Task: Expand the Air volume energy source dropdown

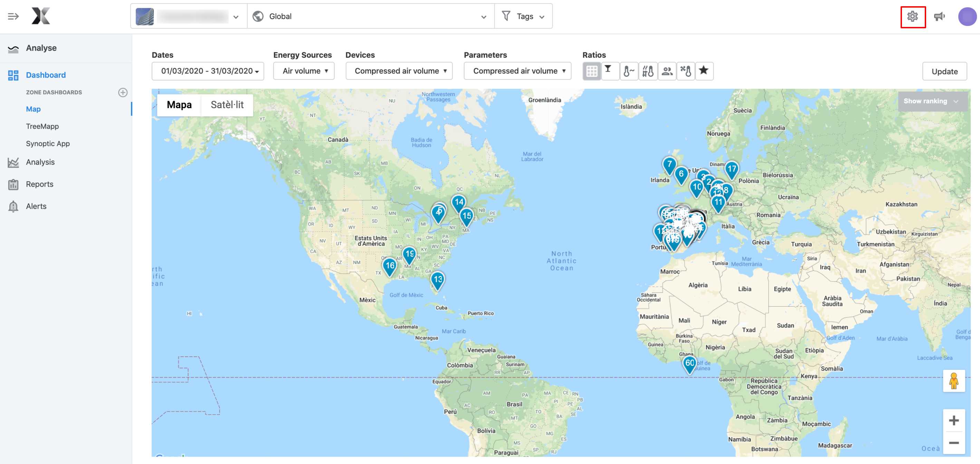Action: tap(304, 71)
